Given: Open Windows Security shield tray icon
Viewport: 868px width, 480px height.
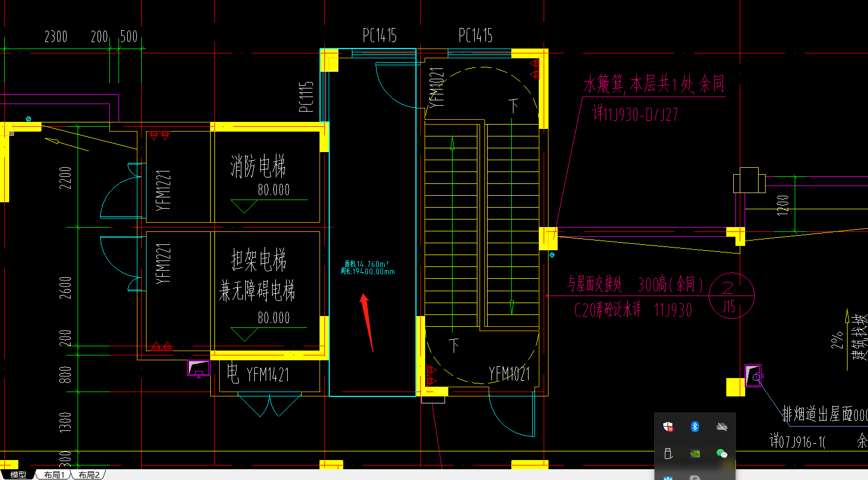Looking at the screenshot, I should pyautogui.click(x=668, y=427).
